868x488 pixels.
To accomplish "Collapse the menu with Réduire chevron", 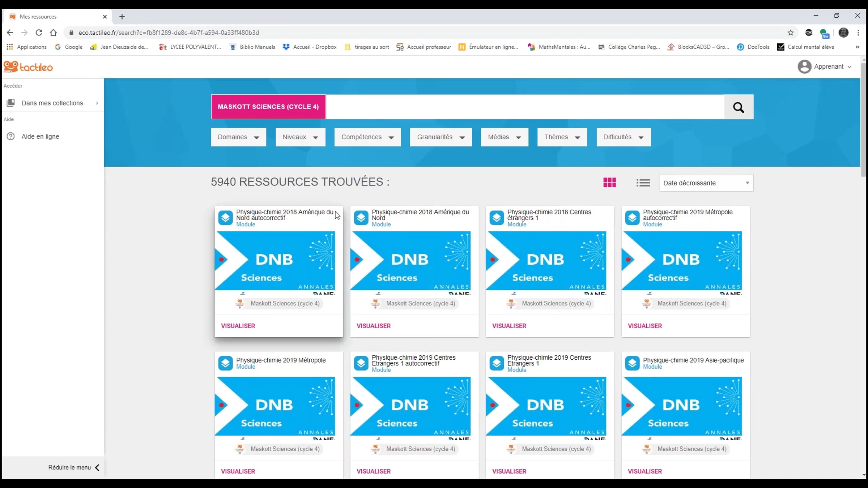I will click(x=97, y=467).
